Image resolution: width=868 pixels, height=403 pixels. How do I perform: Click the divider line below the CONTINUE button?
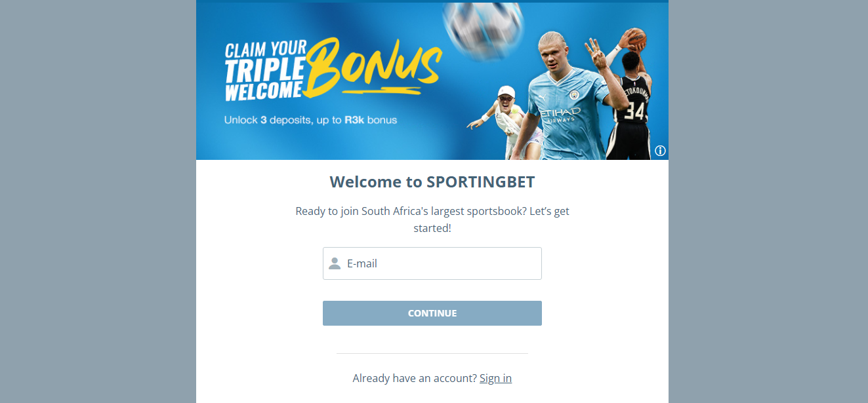point(432,353)
